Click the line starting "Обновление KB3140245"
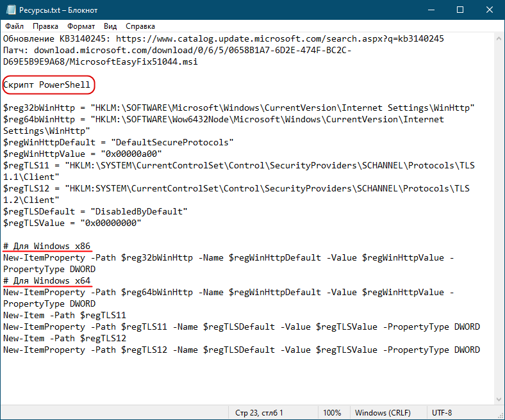Viewport: 505px width, 420px height. tap(224, 38)
